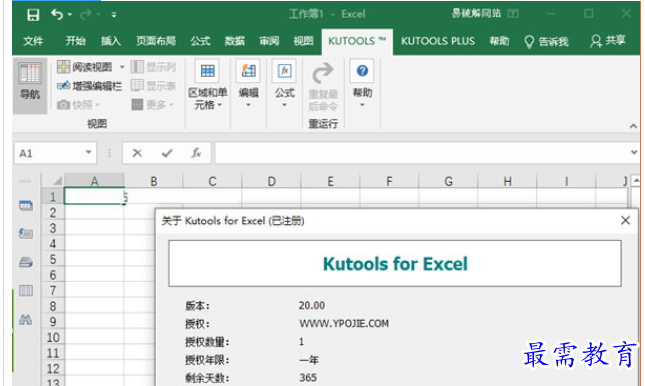
Task: Click the ribbon display options icon
Action: click(513, 14)
